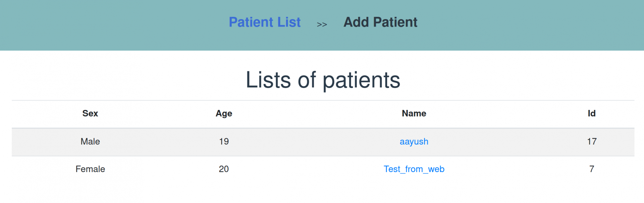Click the teal navigation banner background

[x=101, y=25]
